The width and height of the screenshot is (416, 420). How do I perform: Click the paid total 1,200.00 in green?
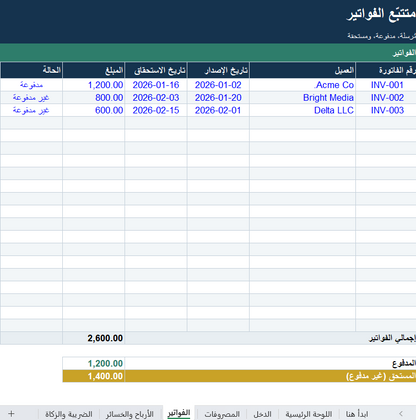point(94,363)
